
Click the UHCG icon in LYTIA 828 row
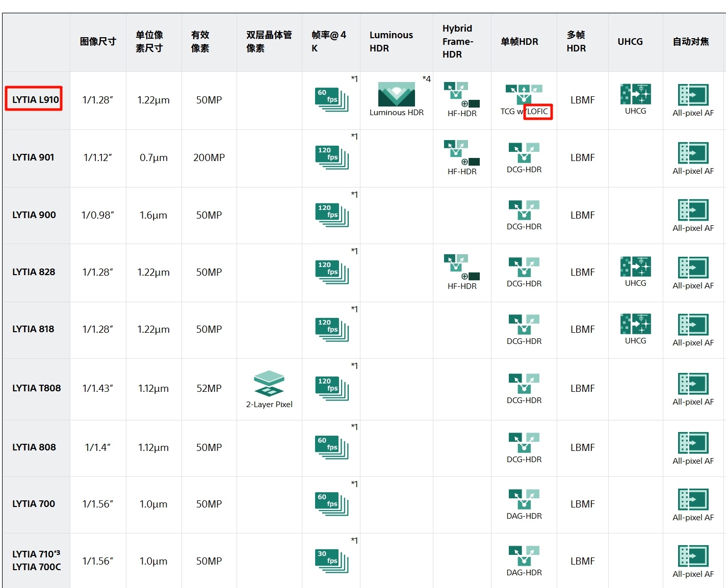635,266
